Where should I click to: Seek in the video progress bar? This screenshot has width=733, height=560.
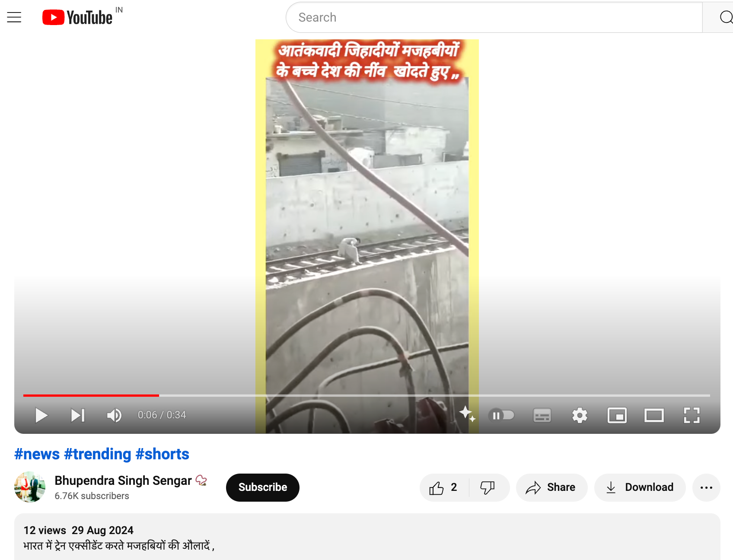pyautogui.click(x=366, y=395)
